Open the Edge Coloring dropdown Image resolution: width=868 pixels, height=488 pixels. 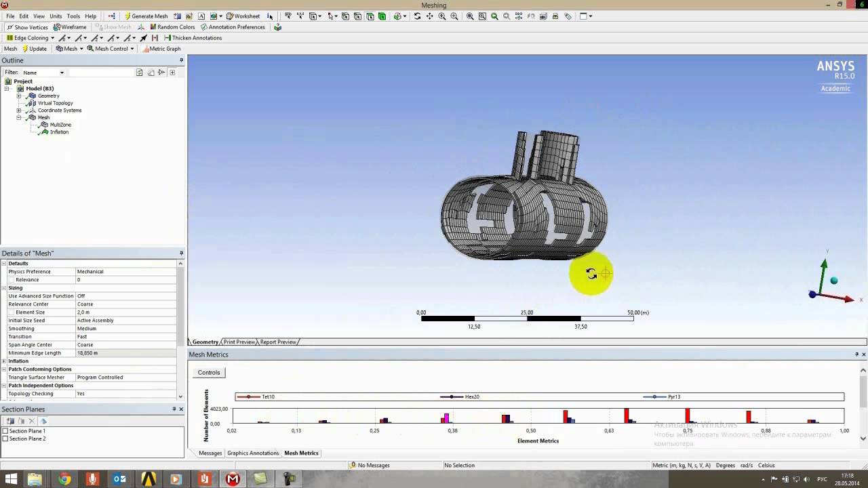(31, 38)
